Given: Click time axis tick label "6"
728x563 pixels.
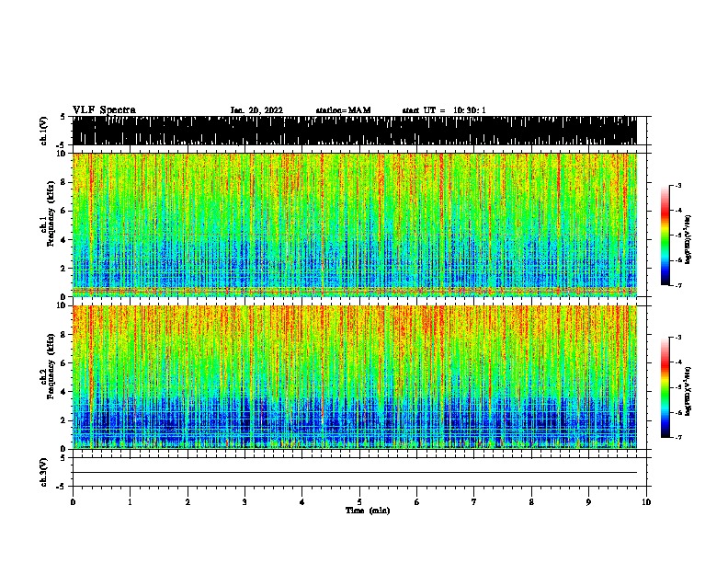Looking at the screenshot, I should coord(416,501).
